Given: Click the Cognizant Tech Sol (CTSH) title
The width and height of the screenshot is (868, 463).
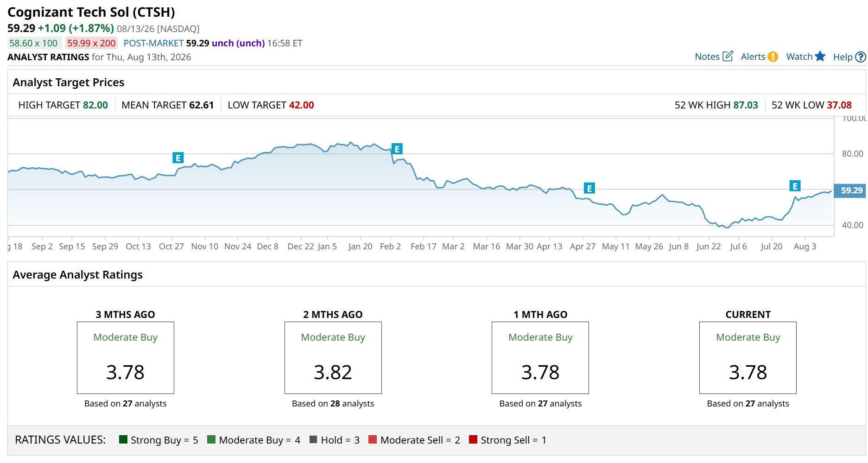Looking at the screenshot, I should [91, 12].
